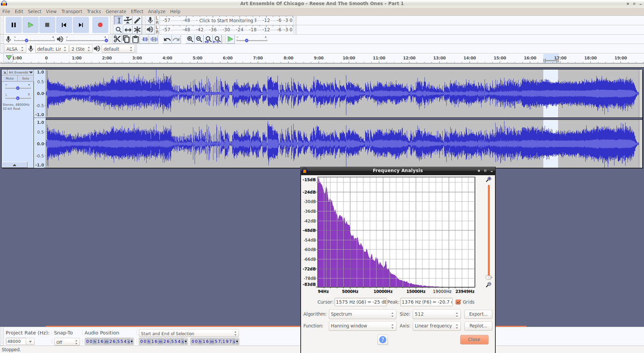Image resolution: width=644 pixels, height=353 pixels.
Task: Click the Project Rate 48000 field
Action: [x=16, y=341]
